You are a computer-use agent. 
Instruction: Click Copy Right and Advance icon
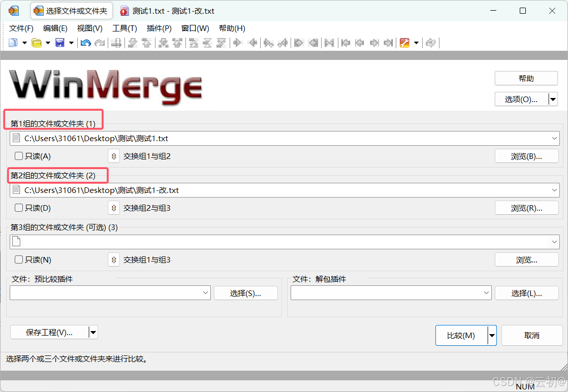(x=268, y=43)
